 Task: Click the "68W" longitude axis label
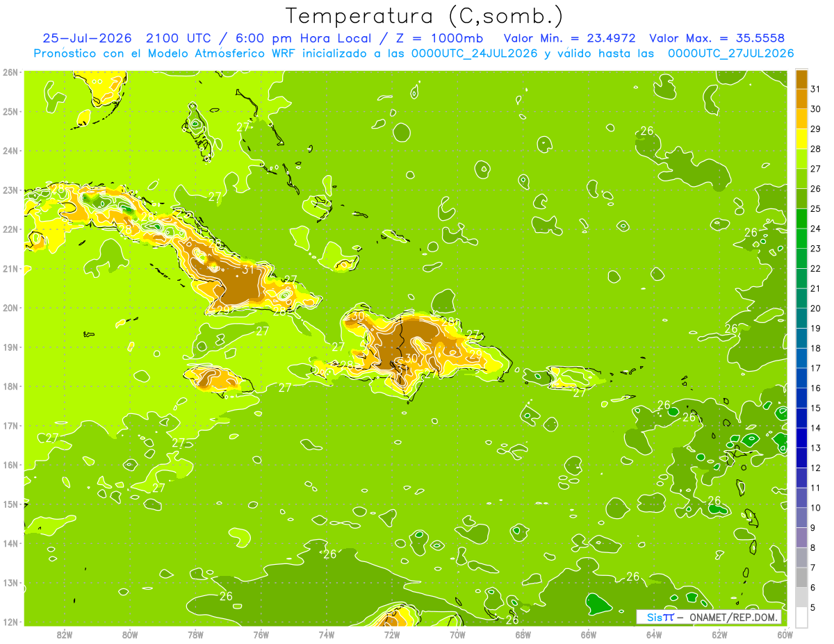tap(523, 634)
